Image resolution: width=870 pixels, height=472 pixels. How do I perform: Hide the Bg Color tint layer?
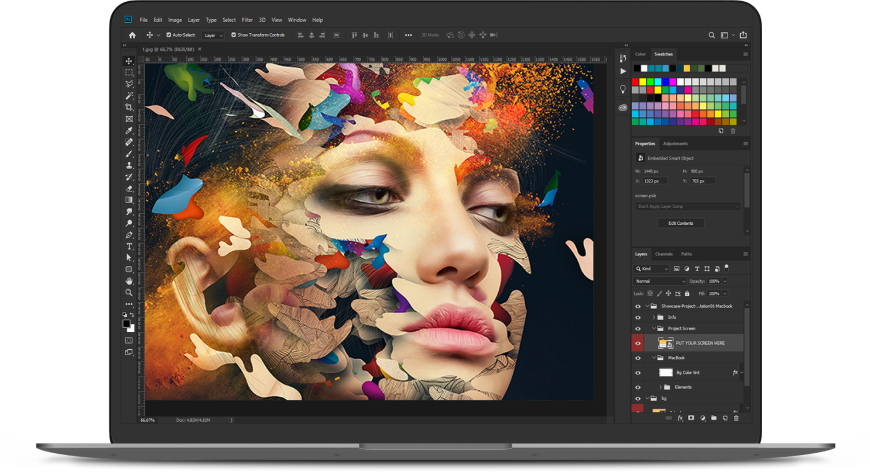coord(638,373)
